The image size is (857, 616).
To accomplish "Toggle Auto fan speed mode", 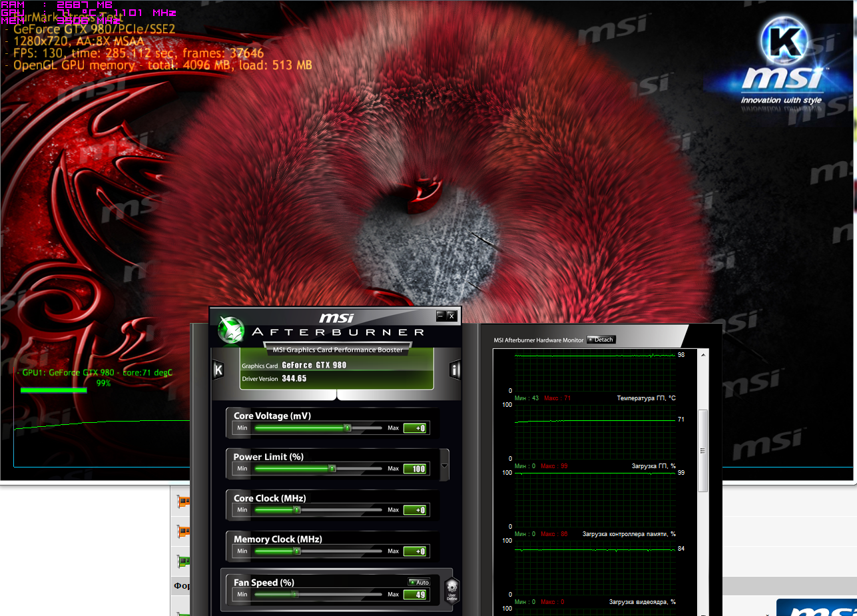I will [x=419, y=582].
